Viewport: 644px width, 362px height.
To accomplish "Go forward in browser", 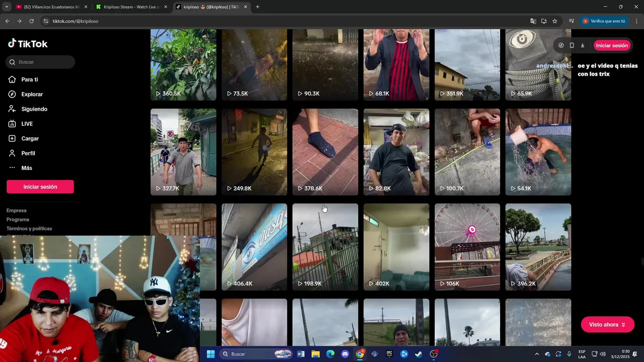I will [x=19, y=21].
